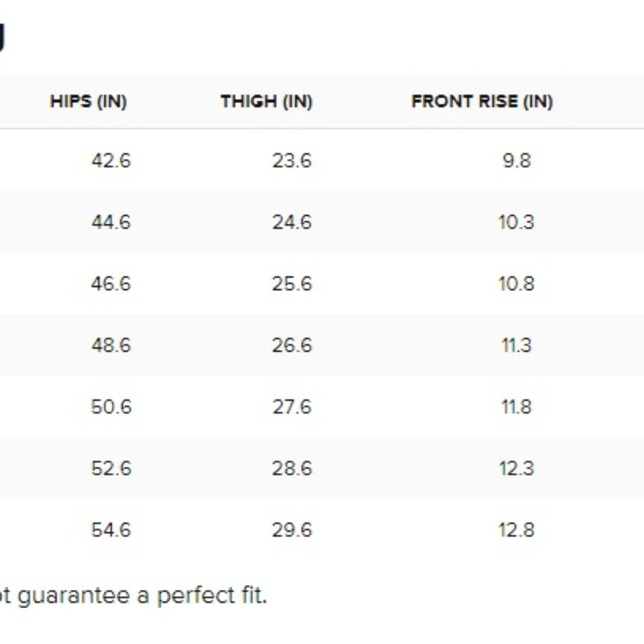644x644 pixels.
Task: Select hips value 42.6
Action: [111, 160]
